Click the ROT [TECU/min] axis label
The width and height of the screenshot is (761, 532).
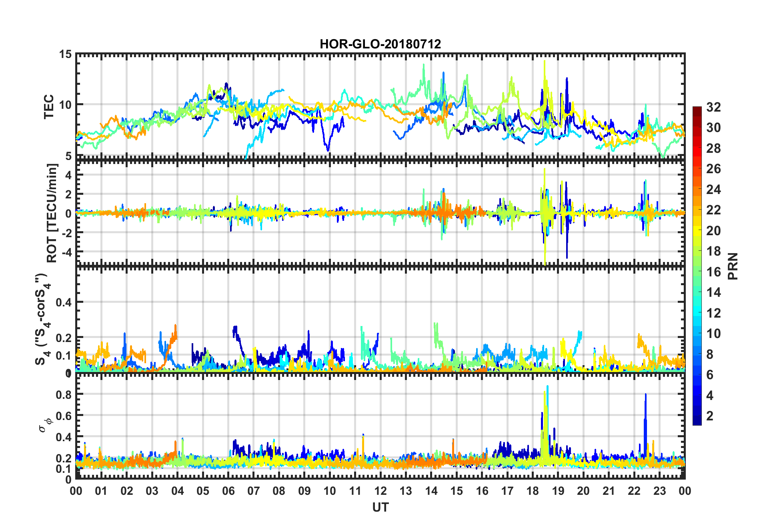[52, 213]
